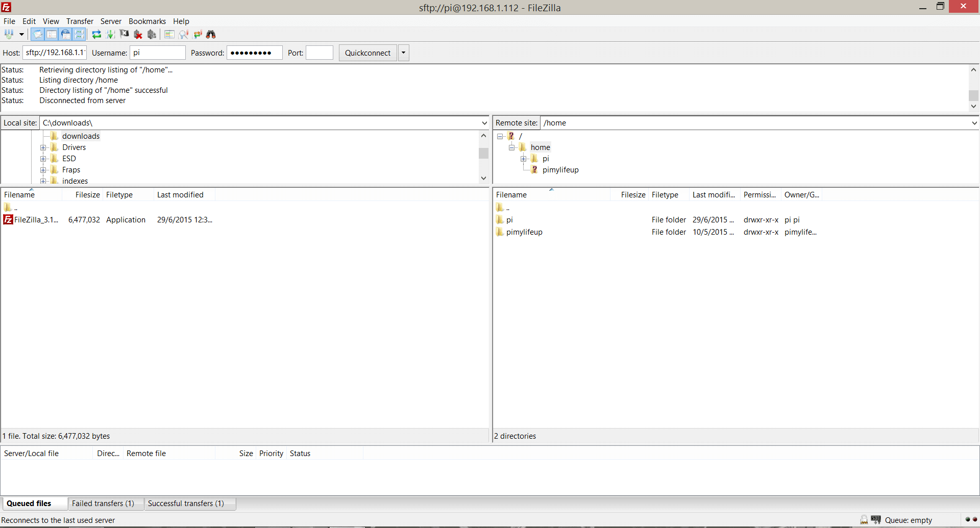The width and height of the screenshot is (980, 528).
Task: Cancel the current operation flag icon
Action: click(x=124, y=34)
